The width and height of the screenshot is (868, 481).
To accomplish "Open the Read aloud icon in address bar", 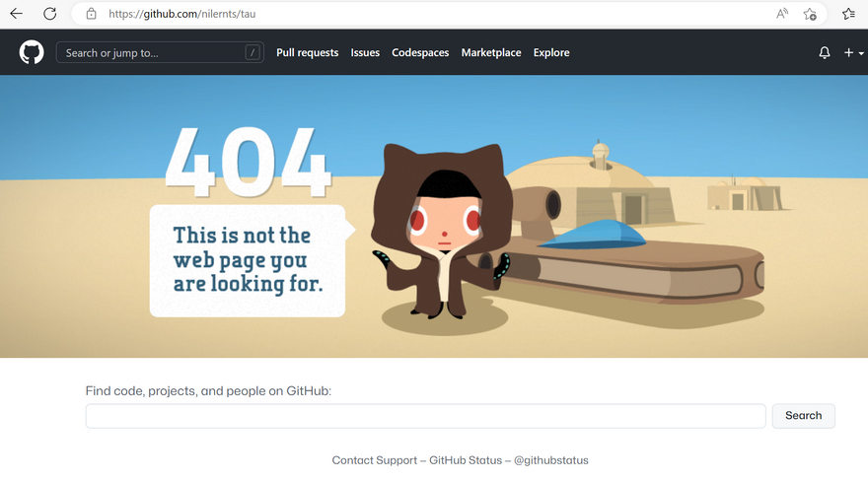I will tap(782, 14).
